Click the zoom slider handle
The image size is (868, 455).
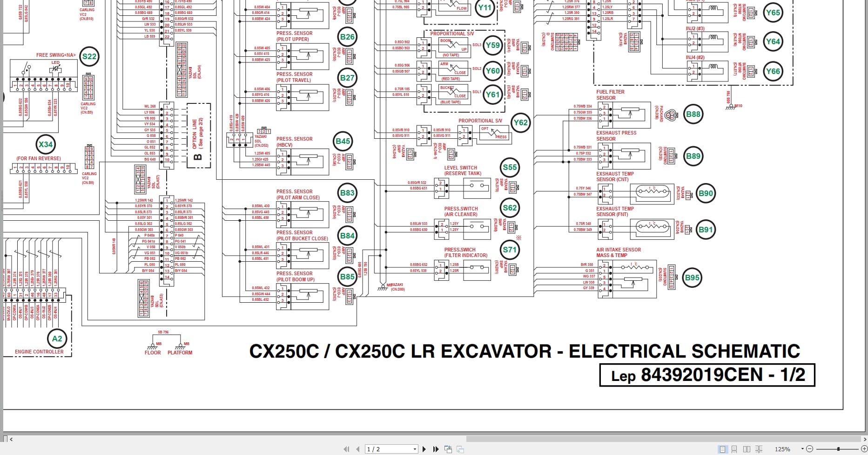pyautogui.click(x=838, y=449)
